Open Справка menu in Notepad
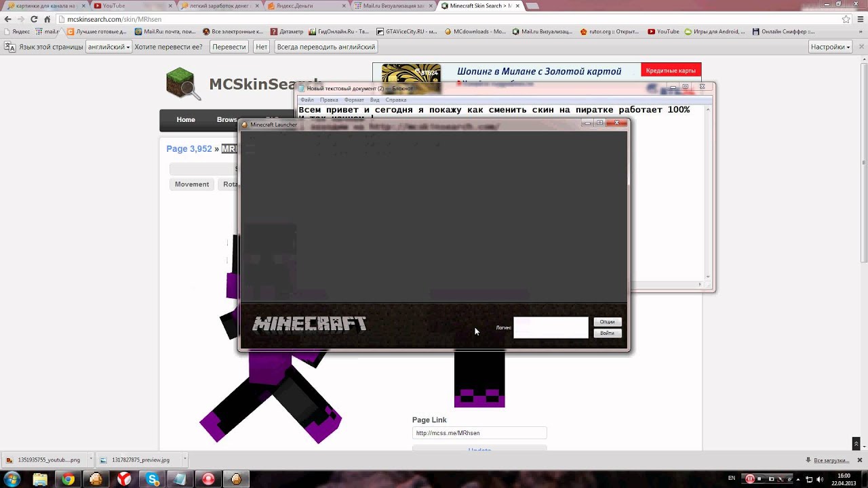868x488 pixels. point(396,100)
